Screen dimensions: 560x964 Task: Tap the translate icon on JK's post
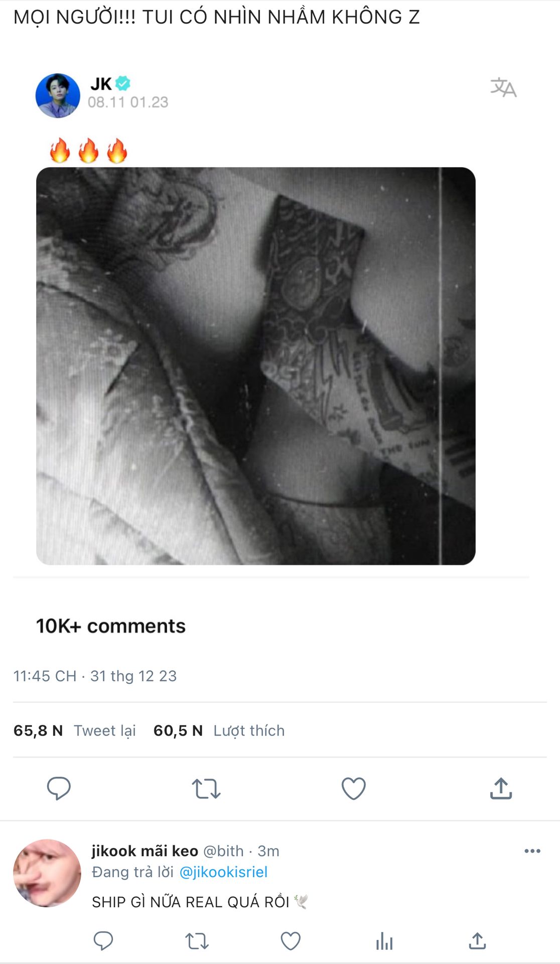503,88
